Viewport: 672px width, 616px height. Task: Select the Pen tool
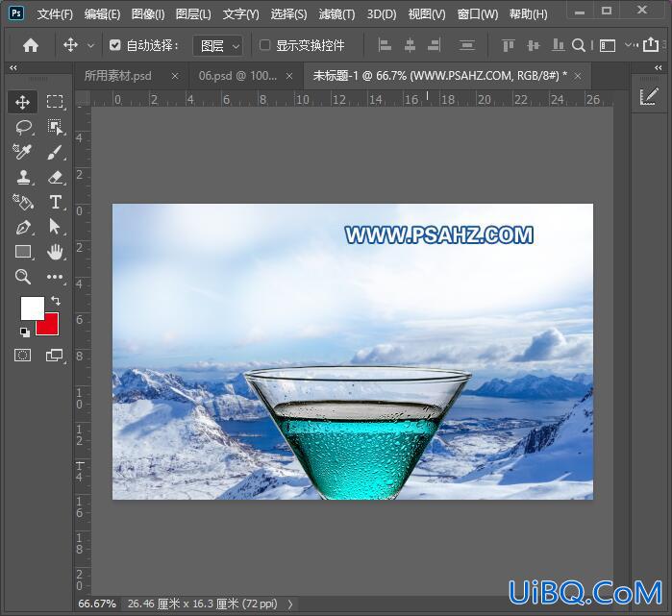(23, 227)
